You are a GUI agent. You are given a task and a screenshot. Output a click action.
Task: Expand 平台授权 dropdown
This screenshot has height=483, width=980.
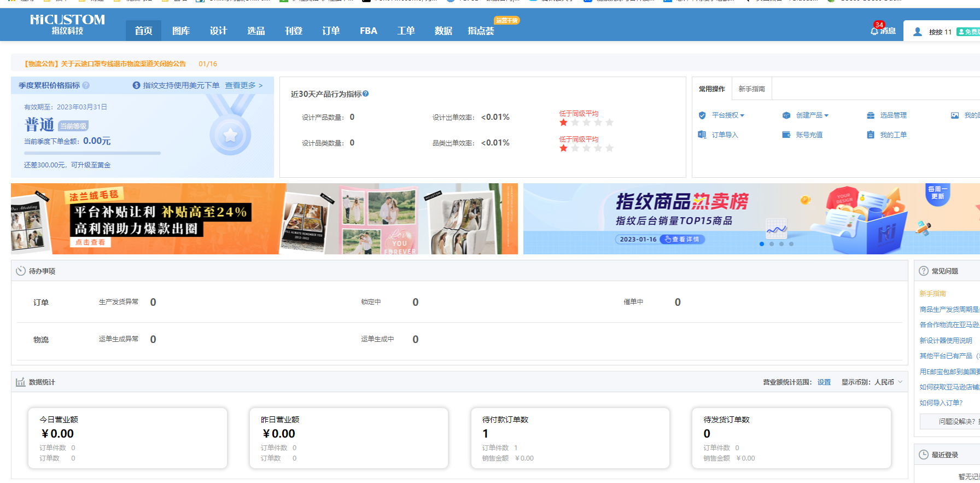742,115
